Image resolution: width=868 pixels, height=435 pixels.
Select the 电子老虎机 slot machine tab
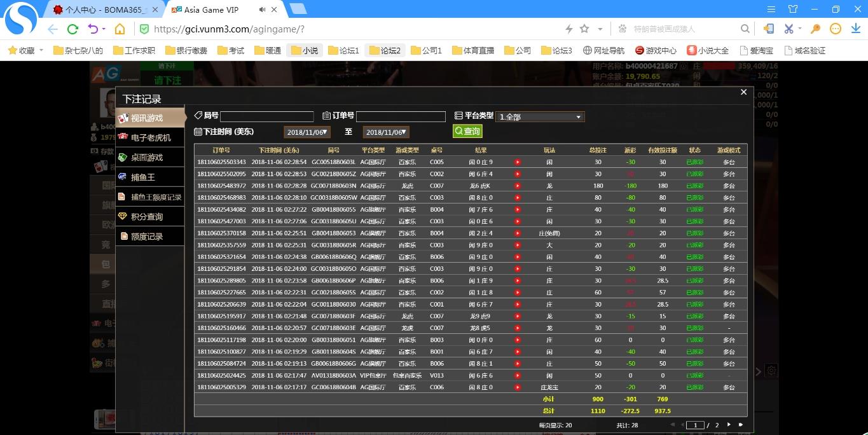click(150, 138)
